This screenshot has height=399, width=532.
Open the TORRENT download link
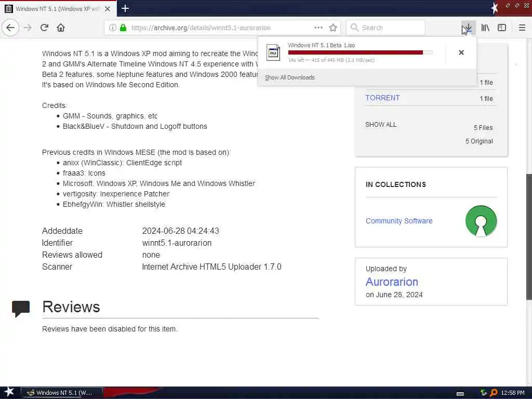pos(382,98)
